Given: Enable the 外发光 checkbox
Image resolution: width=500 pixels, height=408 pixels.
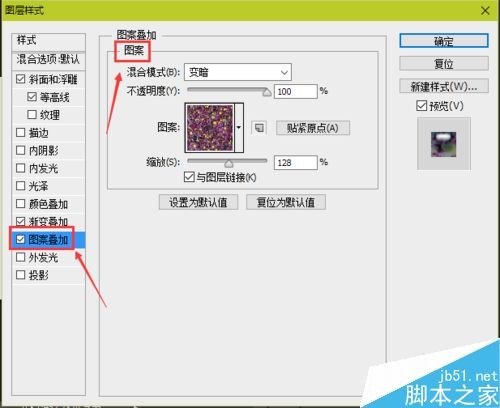Looking at the screenshot, I should point(21,257).
